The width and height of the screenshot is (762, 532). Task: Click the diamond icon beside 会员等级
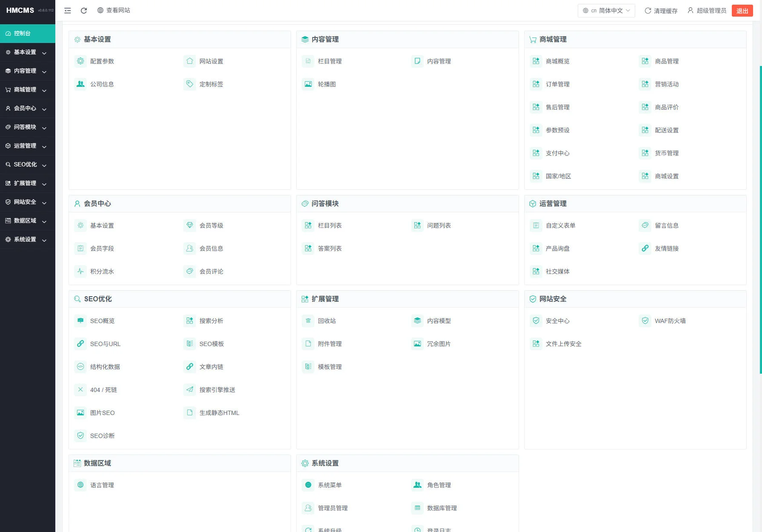tap(190, 226)
